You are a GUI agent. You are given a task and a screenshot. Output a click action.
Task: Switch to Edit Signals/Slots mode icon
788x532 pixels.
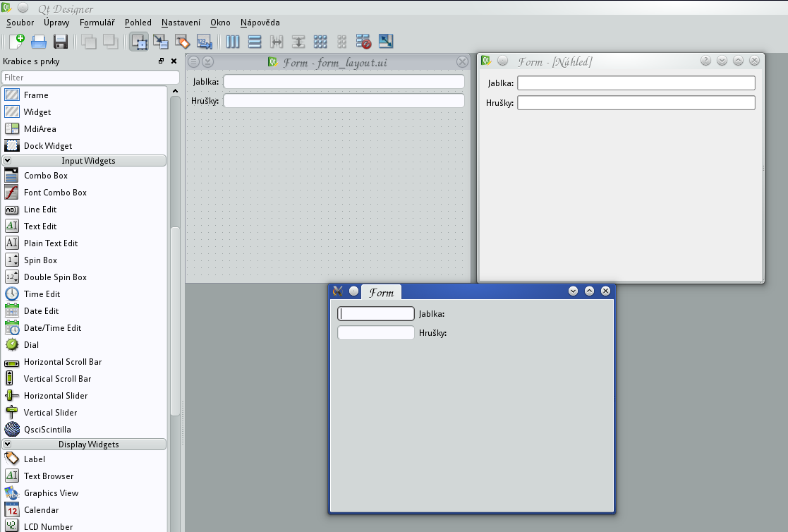[161, 41]
